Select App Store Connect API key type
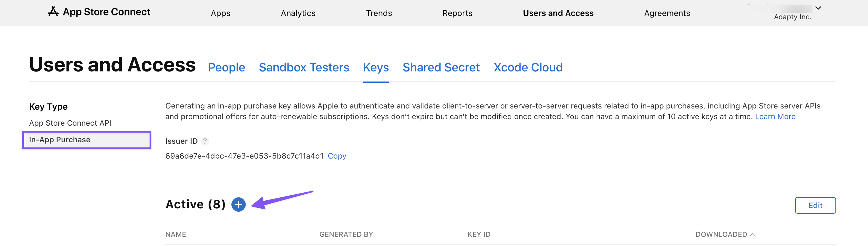The image size is (868, 246). (x=70, y=123)
